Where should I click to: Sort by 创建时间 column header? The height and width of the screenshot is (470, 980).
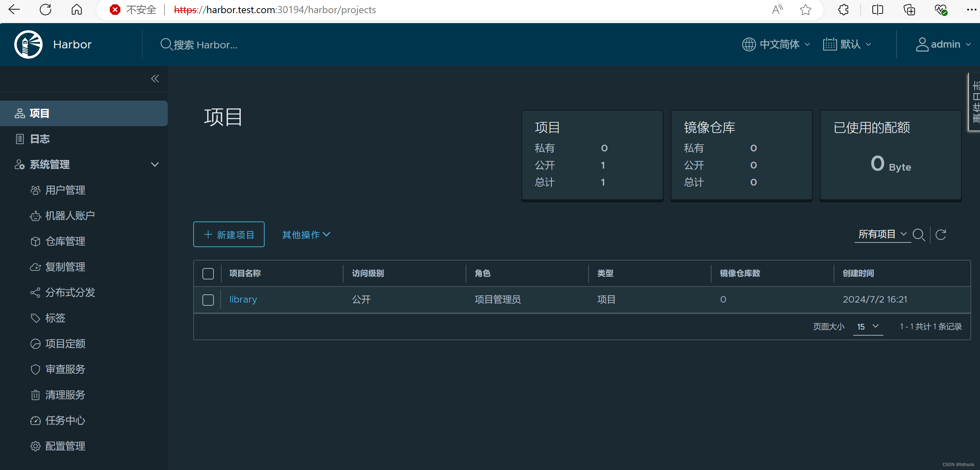click(x=858, y=273)
